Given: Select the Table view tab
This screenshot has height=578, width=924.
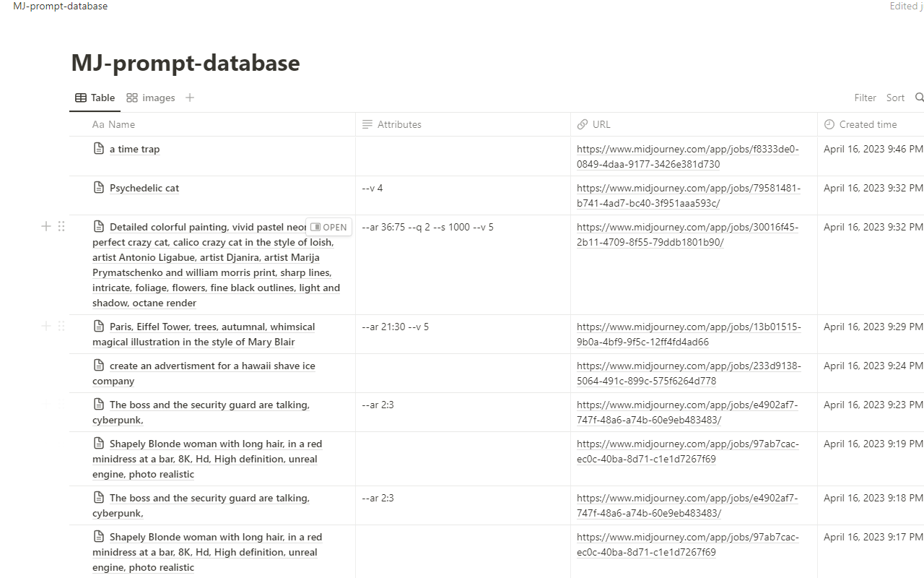Looking at the screenshot, I should point(95,98).
